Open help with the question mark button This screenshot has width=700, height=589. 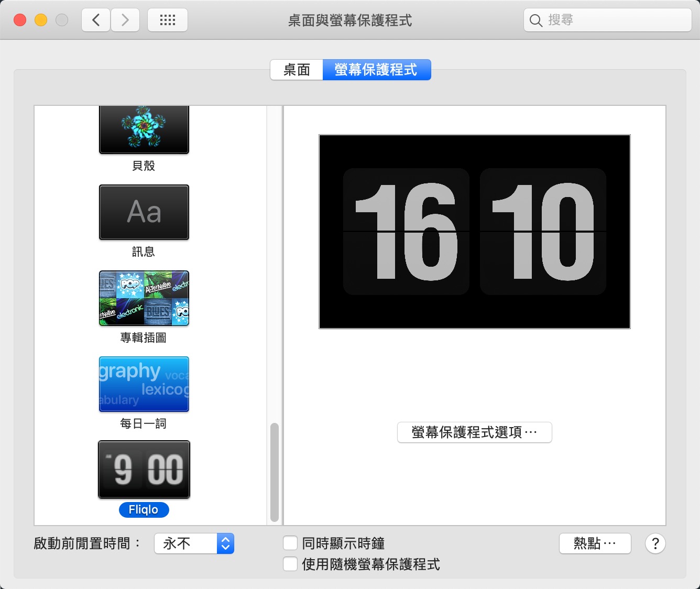pyautogui.click(x=655, y=543)
